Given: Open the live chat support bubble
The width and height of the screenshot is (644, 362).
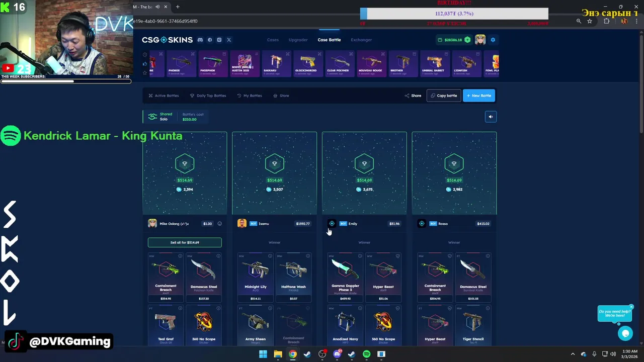Looking at the screenshot, I should point(625,333).
